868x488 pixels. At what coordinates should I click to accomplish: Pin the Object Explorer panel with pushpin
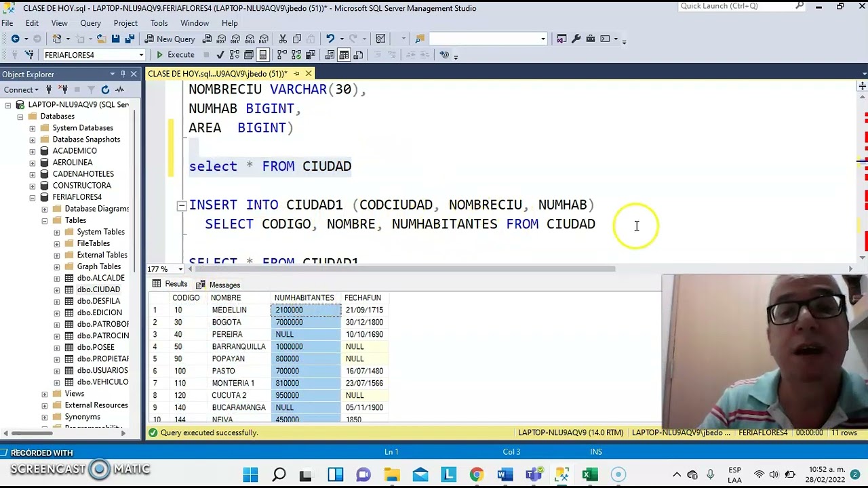(123, 74)
